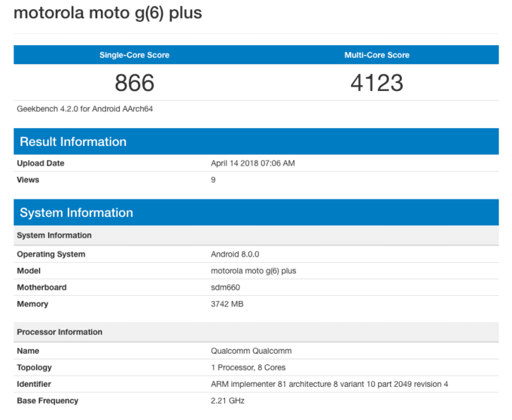Viewport: 512px width, 420px height.
Task: Click the page title motorola moto g(6) plus
Action: (x=108, y=14)
